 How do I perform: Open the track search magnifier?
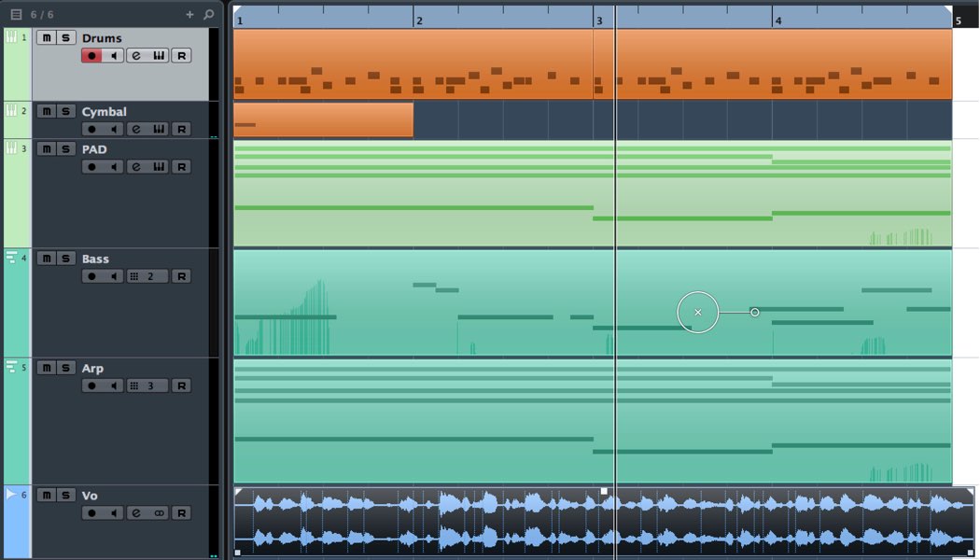point(209,14)
